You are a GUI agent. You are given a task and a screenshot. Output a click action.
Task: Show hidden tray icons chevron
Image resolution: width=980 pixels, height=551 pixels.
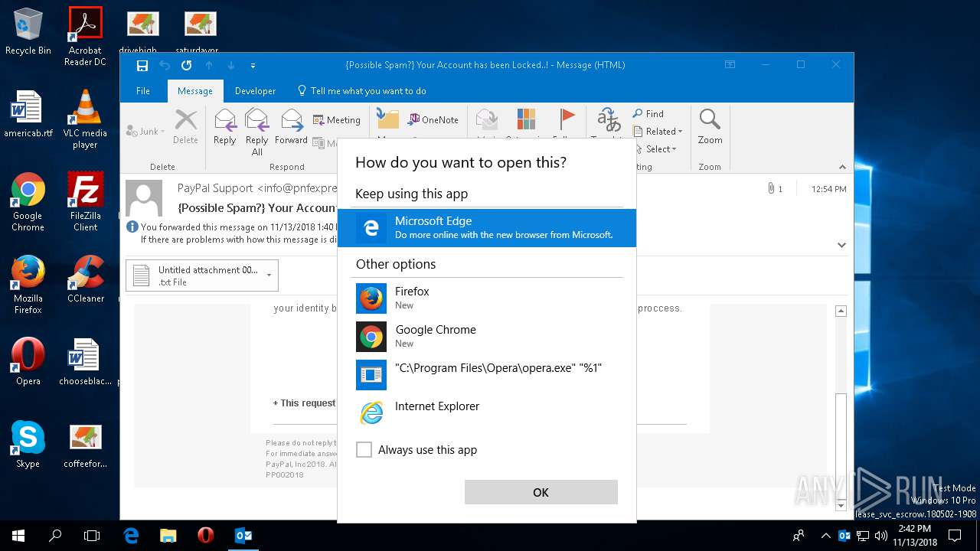pyautogui.click(x=825, y=536)
